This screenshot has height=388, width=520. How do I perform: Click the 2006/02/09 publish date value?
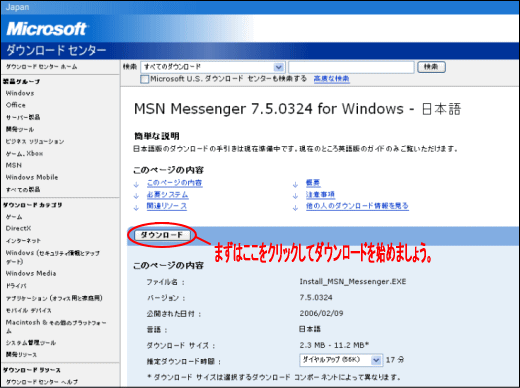pyautogui.click(x=321, y=313)
